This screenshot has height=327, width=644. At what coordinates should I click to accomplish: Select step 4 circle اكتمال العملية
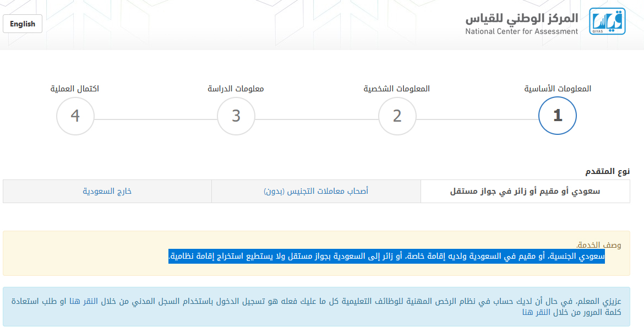[75, 116]
